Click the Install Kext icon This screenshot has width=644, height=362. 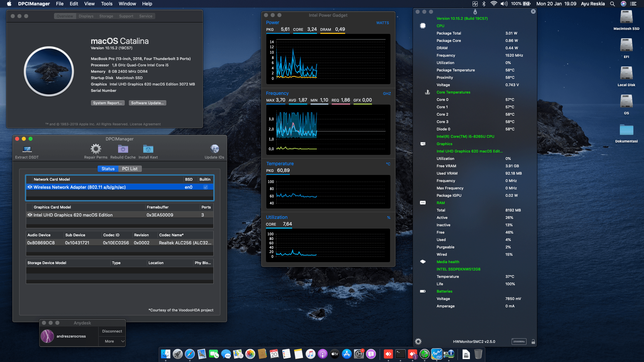[148, 149]
